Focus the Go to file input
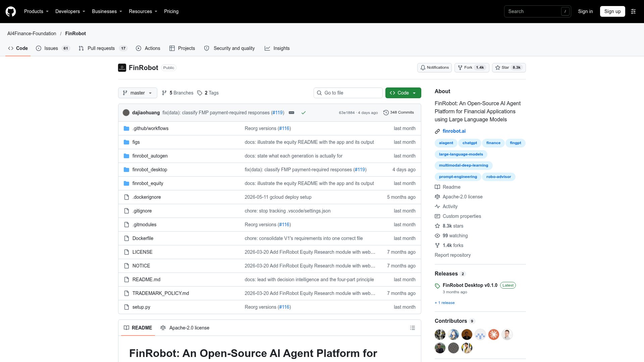 point(348,93)
